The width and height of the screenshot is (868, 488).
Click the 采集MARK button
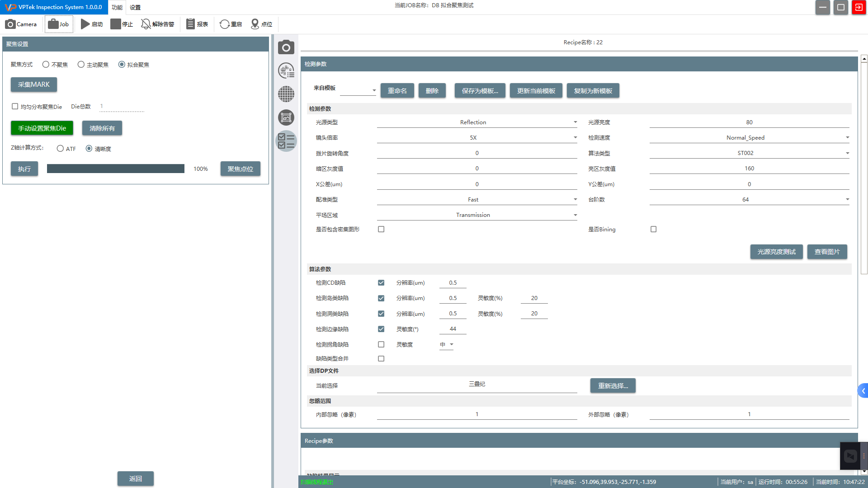[34, 85]
